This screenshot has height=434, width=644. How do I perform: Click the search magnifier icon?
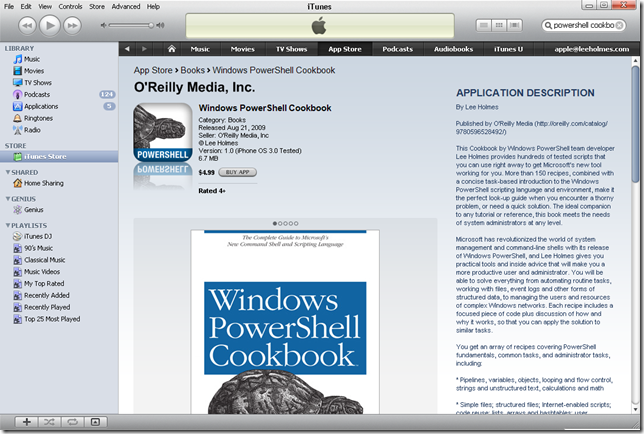click(x=548, y=25)
